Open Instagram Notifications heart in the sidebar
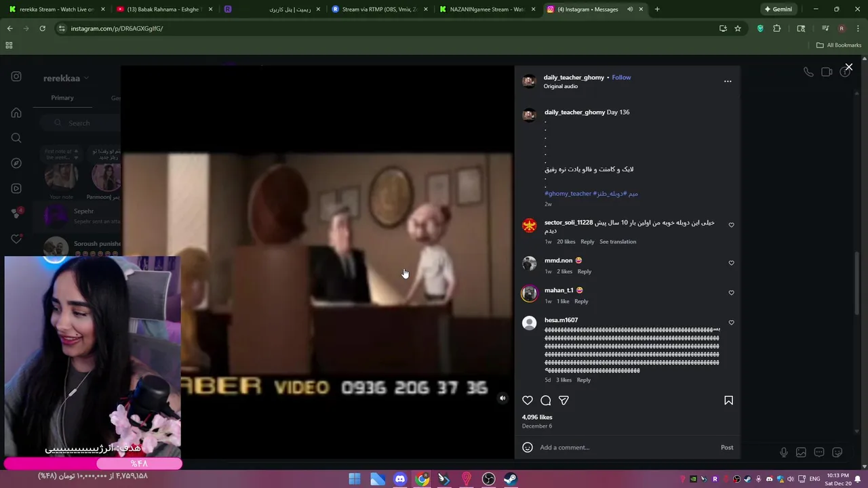 [16, 239]
